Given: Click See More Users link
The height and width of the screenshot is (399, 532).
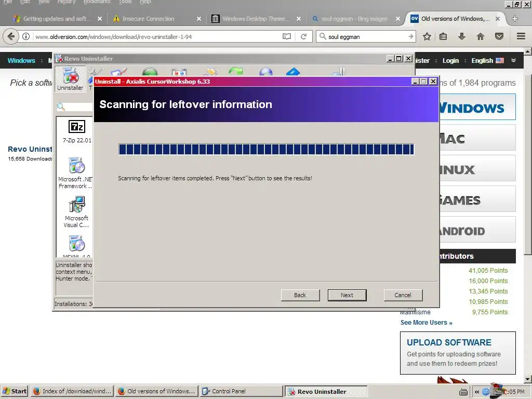Looking at the screenshot, I should pyautogui.click(x=426, y=323).
